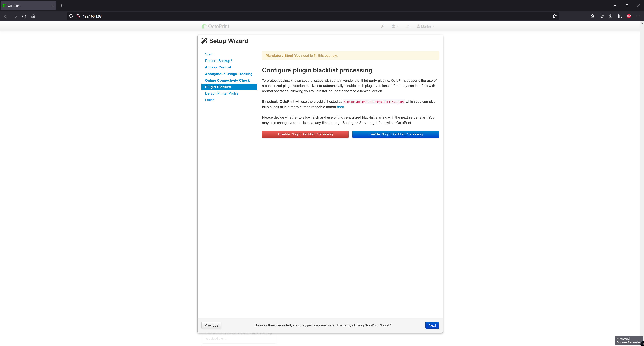This screenshot has height=346, width=644.
Task: Click the Setup Wizard magic wand icon
Action: pyautogui.click(x=204, y=41)
